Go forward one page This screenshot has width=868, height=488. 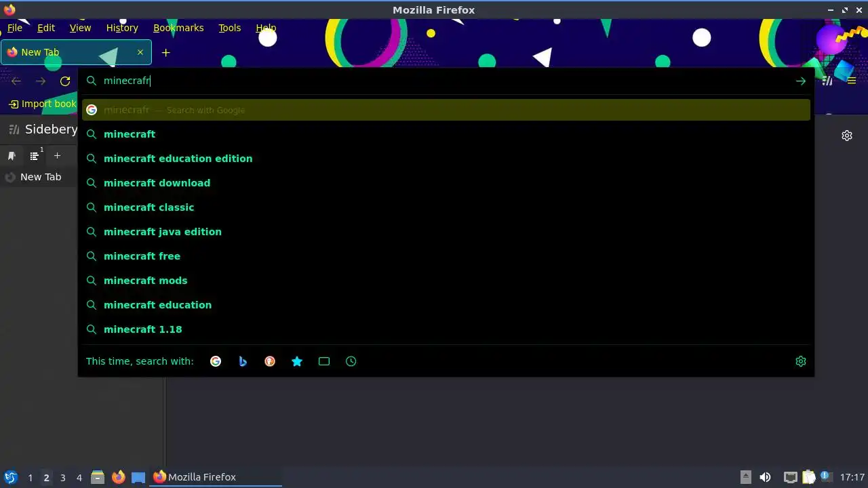click(41, 81)
